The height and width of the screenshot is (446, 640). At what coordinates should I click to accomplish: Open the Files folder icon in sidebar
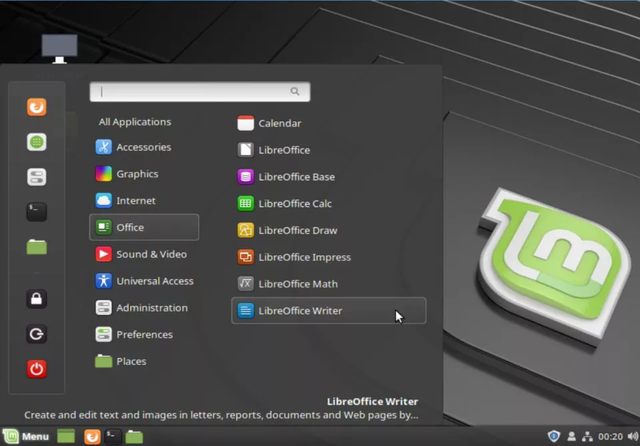[36, 247]
